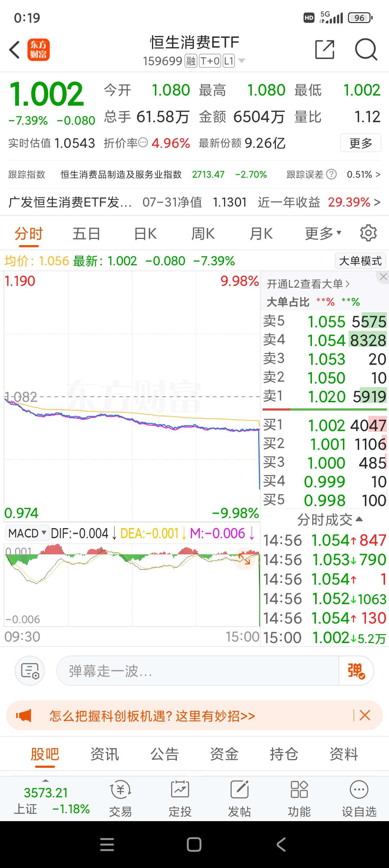The height and width of the screenshot is (868, 389).
Task: Open the share/export icon
Action: click(325, 49)
